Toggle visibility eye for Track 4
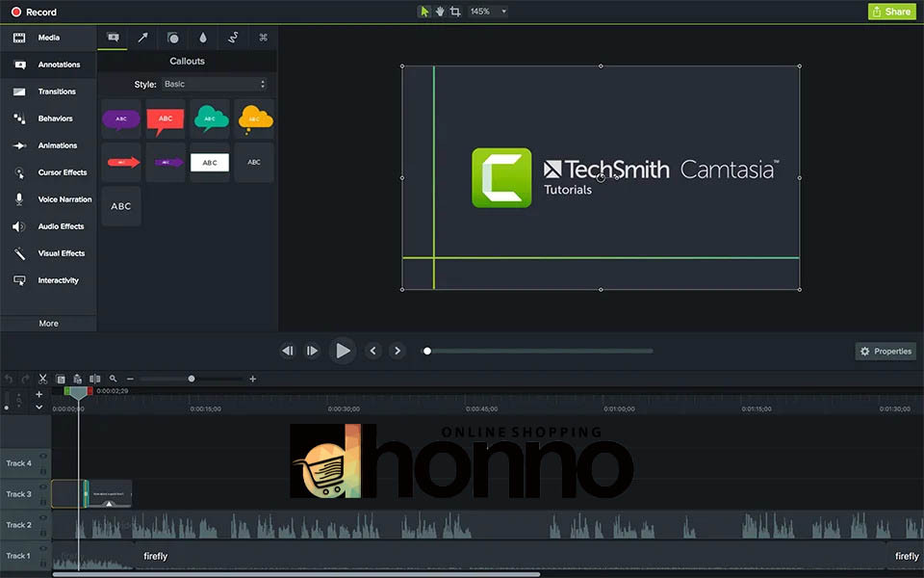Image resolution: width=924 pixels, height=578 pixels. tap(42, 458)
